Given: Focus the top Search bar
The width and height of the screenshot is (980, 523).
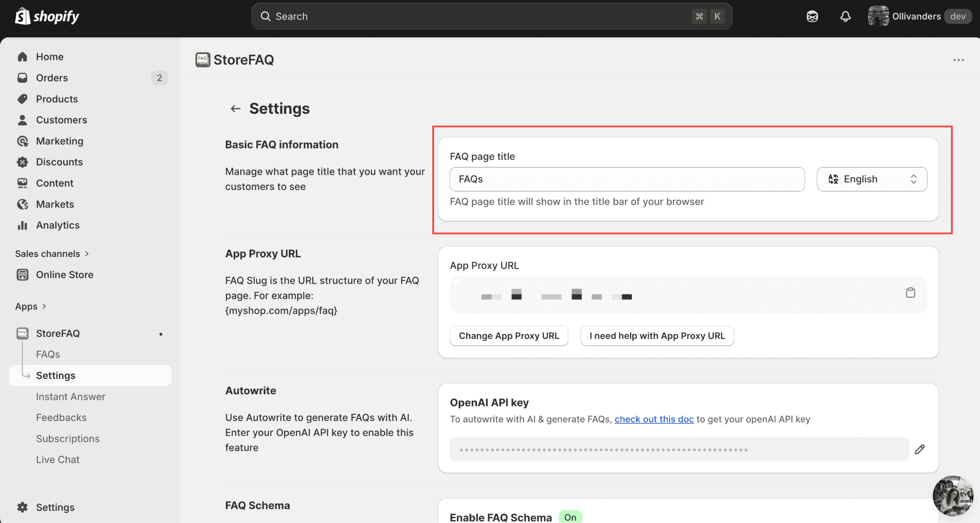Looking at the screenshot, I should (492, 16).
